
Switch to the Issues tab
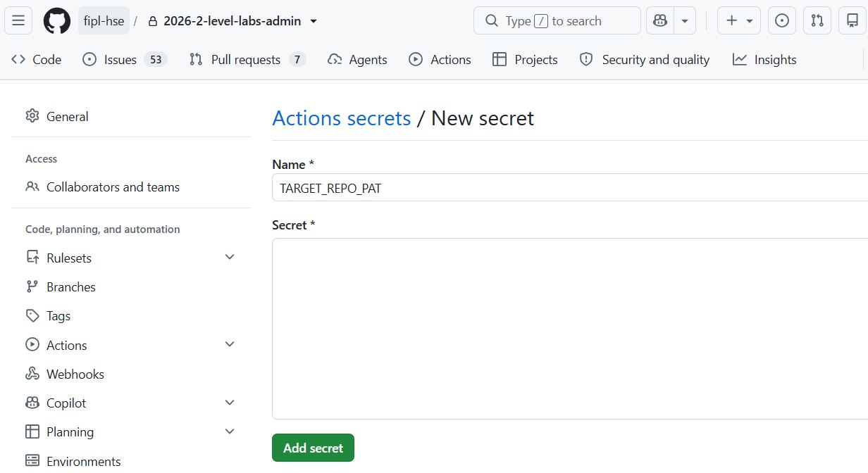point(124,60)
